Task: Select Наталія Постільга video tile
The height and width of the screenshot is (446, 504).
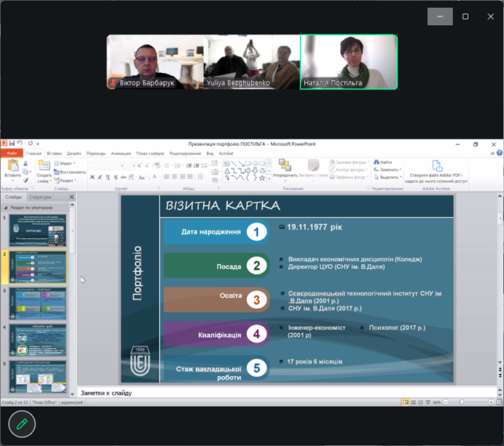Action: (x=349, y=62)
